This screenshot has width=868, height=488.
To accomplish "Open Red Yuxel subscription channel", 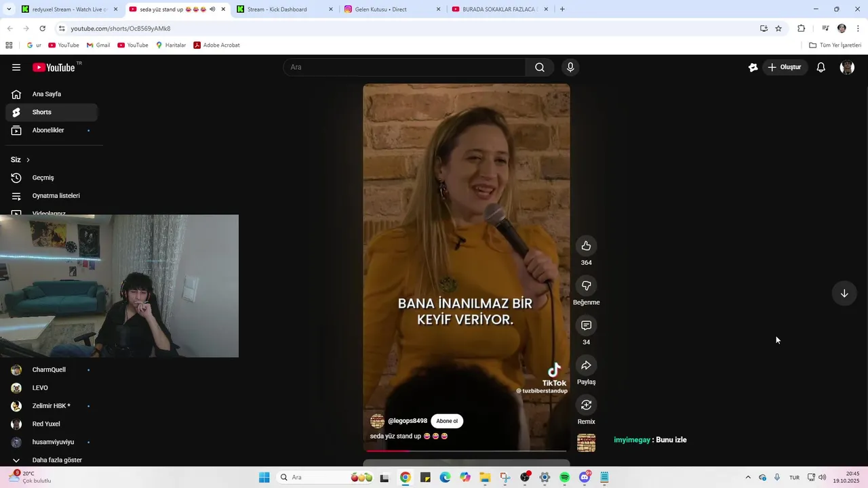I will (x=52, y=424).
